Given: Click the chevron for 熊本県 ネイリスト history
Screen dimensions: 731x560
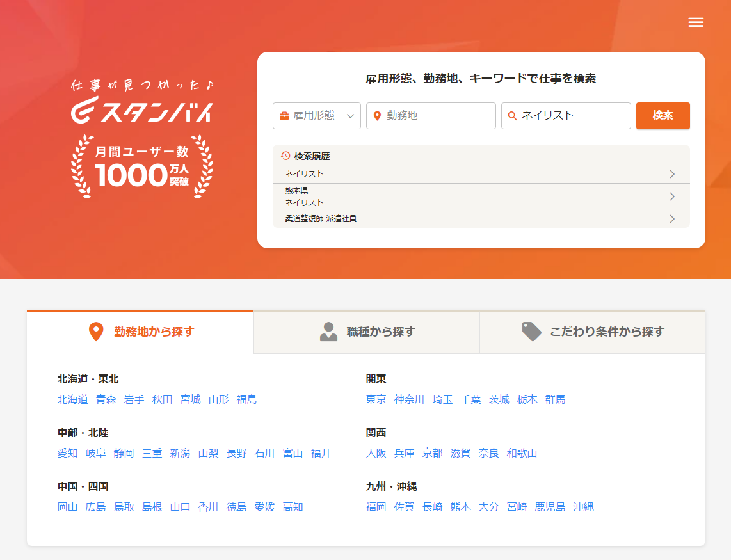Looking at the screenshot, I should pos(672,196).
